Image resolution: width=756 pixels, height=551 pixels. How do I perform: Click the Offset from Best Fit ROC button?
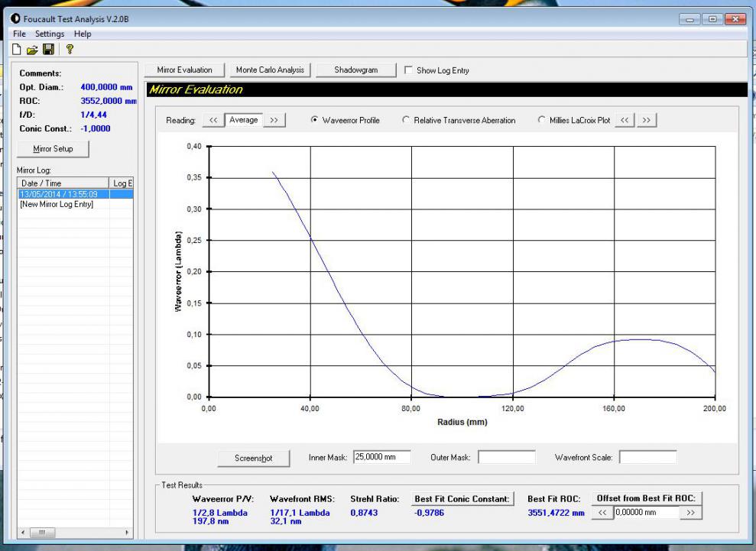(647, 498)
